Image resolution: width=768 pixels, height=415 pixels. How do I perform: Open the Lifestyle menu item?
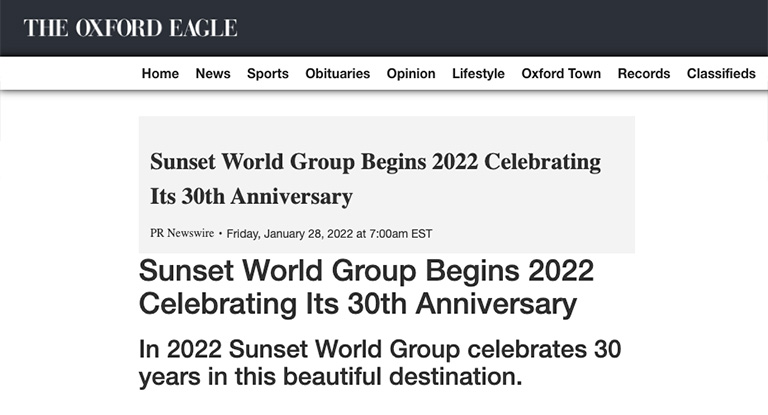point(478,73)
